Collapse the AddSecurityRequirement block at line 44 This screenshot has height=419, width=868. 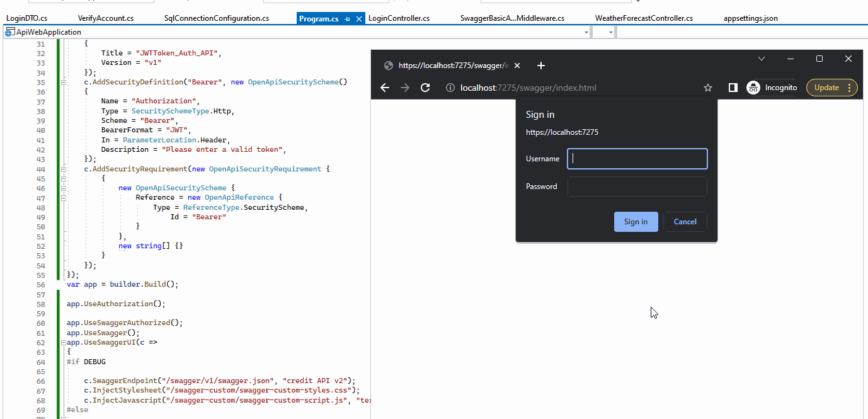tap(63, 169)
